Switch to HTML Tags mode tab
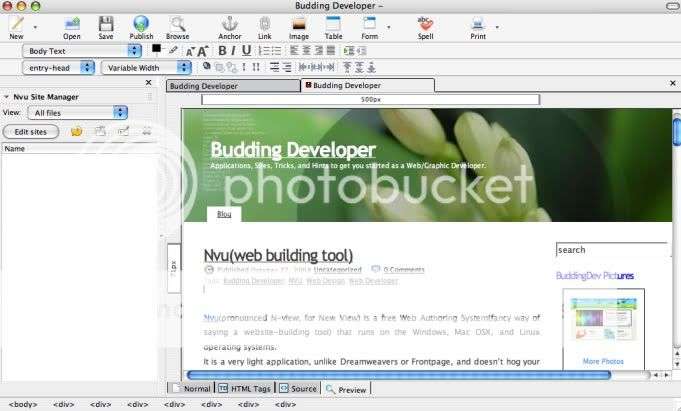This screenshot has height=411, width=681. (x=245, y=388)
